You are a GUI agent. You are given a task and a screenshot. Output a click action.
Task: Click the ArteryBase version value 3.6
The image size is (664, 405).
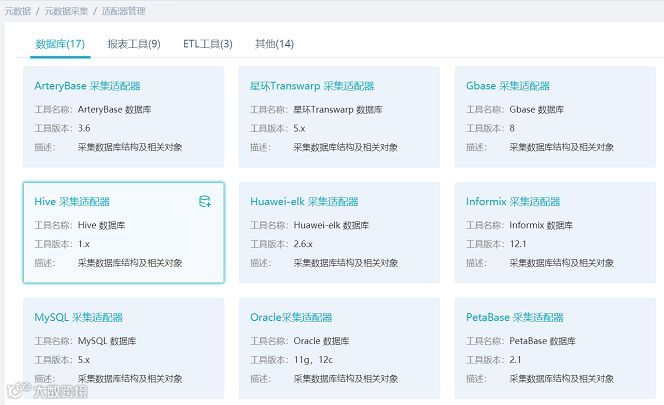click(x=84, y=128)
